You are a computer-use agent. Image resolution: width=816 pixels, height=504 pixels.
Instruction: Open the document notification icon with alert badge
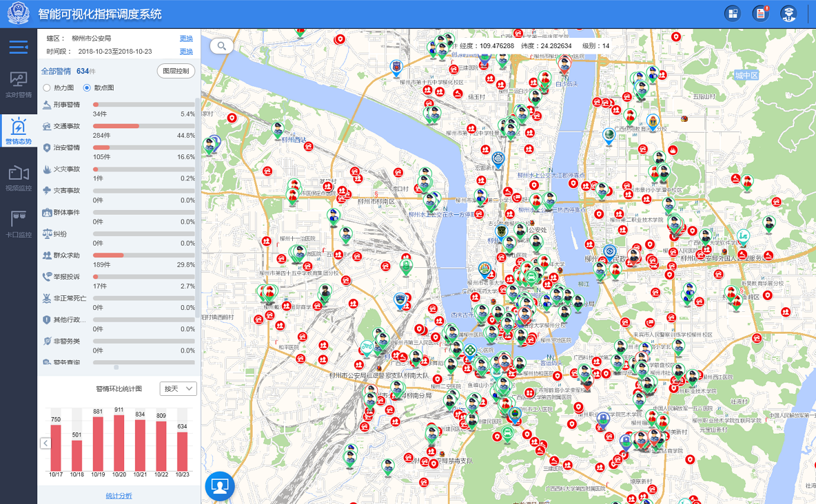click(760, 13)
